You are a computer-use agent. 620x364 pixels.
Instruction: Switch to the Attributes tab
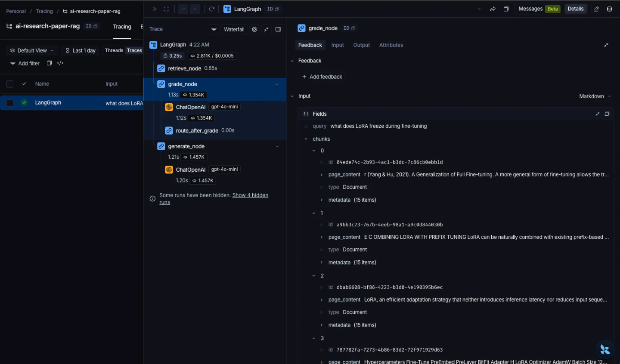tap(391, 45)
